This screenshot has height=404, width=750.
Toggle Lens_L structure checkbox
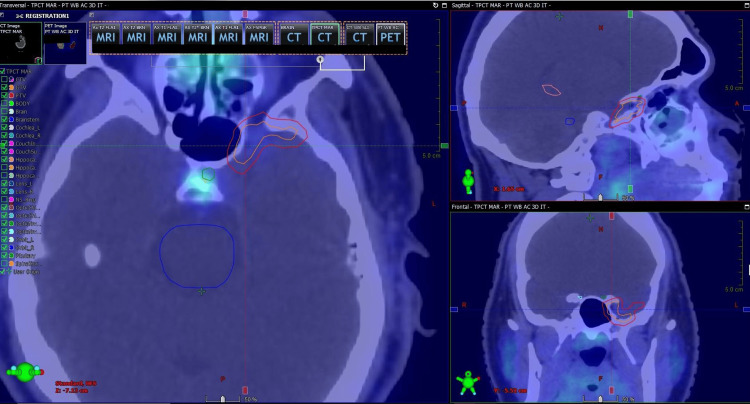tap(4, 184)
